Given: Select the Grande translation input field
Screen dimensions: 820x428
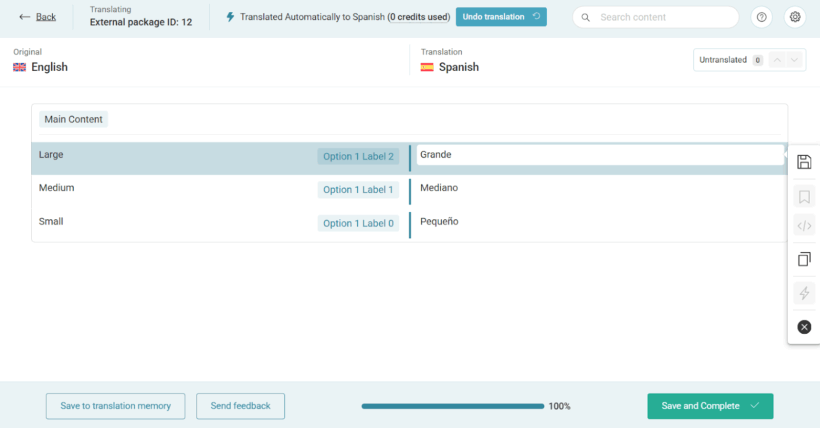Looking at the screenshot, I should point(599,155).
